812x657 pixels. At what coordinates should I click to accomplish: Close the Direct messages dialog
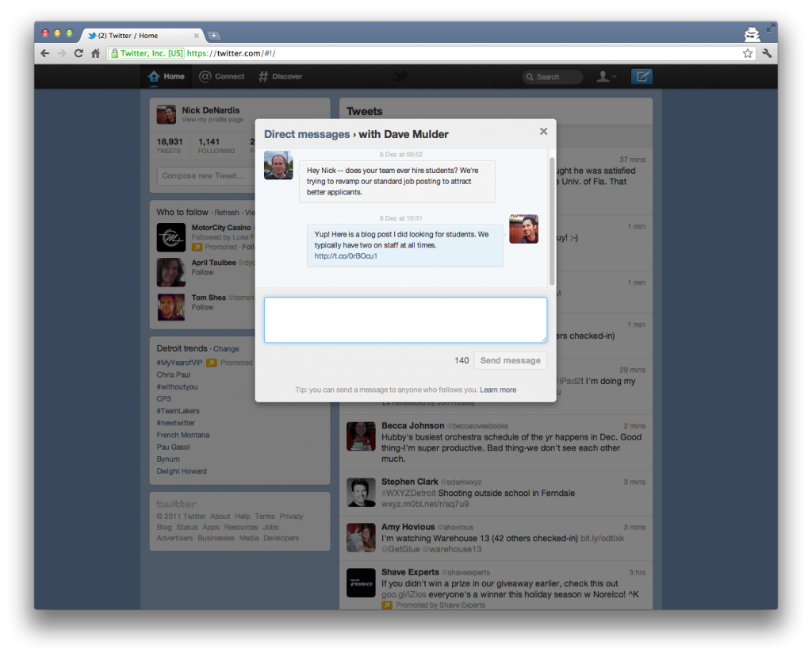[543, 132]
